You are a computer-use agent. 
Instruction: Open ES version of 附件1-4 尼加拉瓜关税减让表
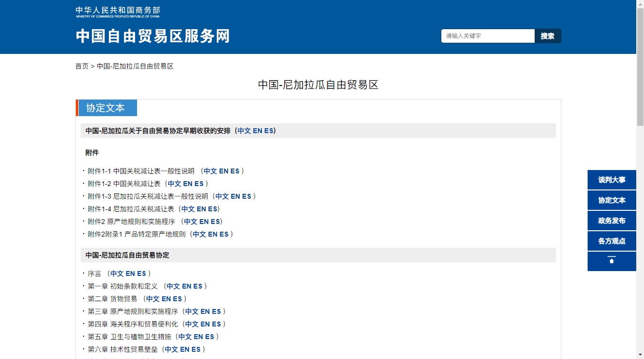coord(213,209)
